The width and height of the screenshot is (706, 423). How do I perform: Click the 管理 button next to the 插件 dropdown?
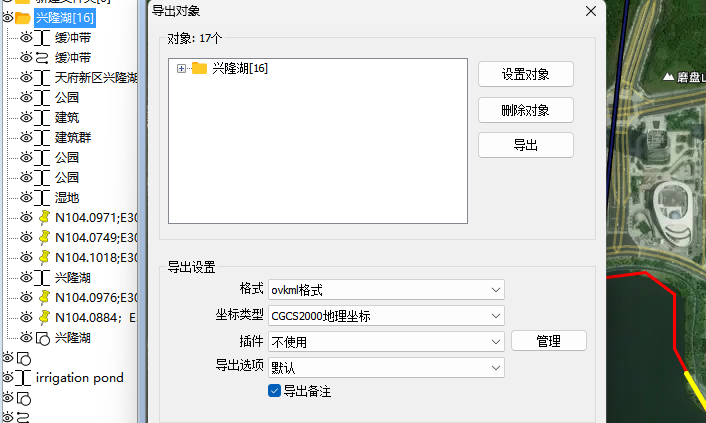tap(549, 341)
